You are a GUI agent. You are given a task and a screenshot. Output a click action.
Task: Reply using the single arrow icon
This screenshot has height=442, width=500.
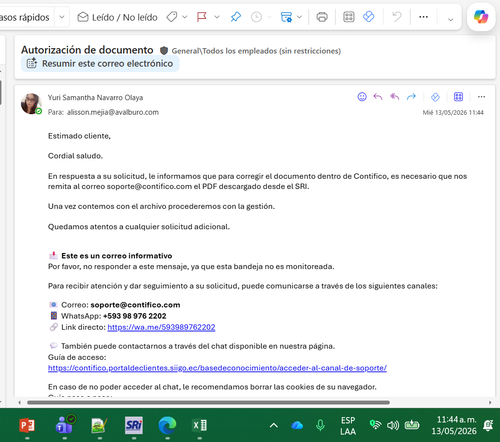[x=378, y=97]
